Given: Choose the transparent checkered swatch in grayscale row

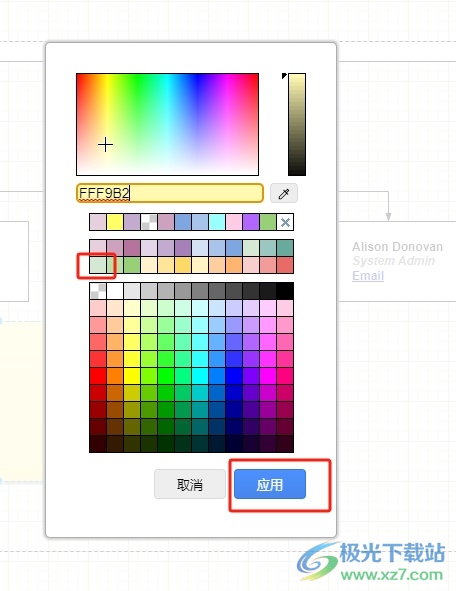Looking at the screenshot, I should point(98,291).
